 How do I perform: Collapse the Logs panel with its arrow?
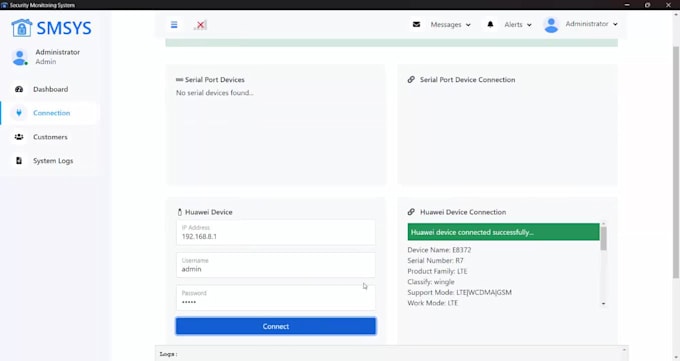point(624,350)
